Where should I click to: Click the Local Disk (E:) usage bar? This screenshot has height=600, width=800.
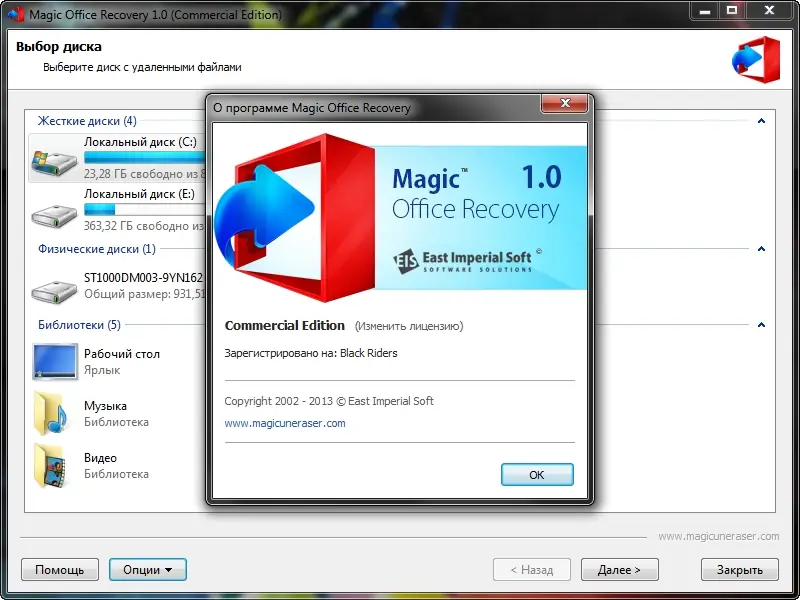pyautogui.click(x=144, y=209)
